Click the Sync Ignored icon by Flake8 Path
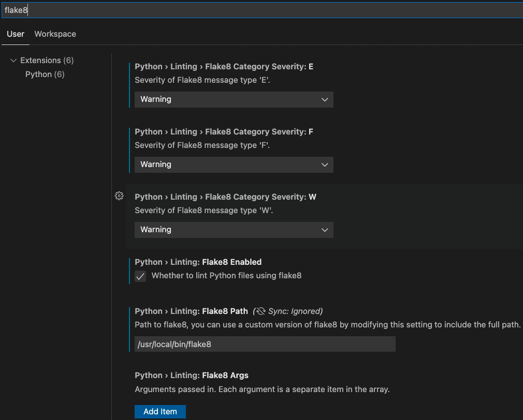The image size is (523, 420). (x=260, y=311)
